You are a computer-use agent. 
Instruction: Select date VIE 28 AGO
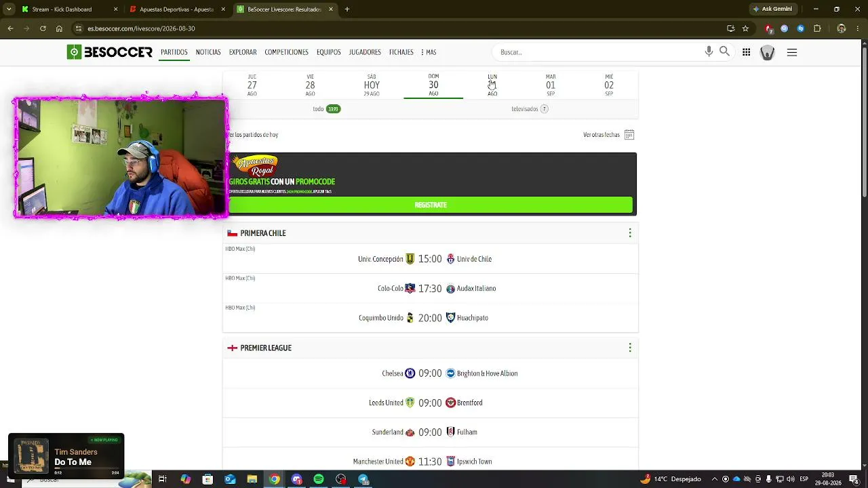pos(310,85)
